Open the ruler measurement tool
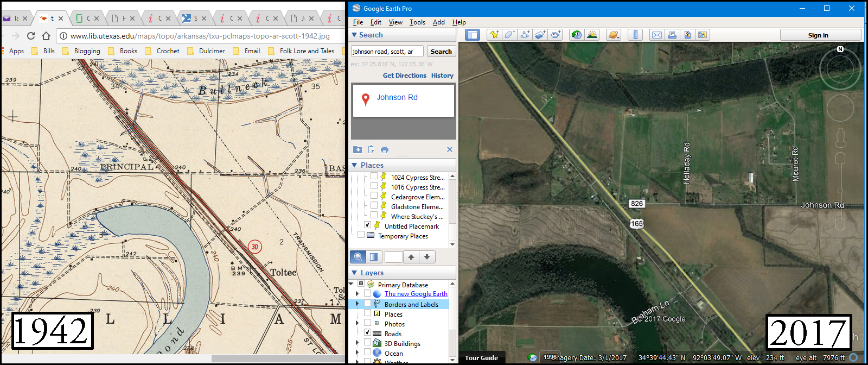 (635, 35)
